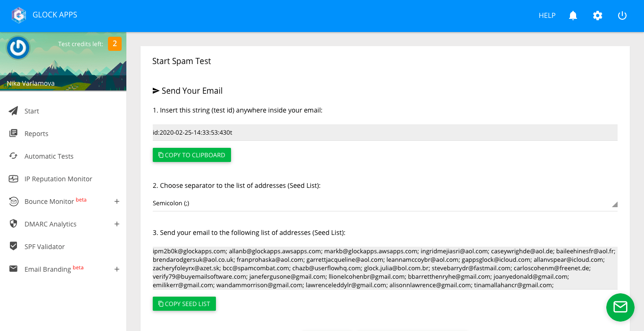
Task: Click the Nika Varlamova user name
Action: click(31, 83)
